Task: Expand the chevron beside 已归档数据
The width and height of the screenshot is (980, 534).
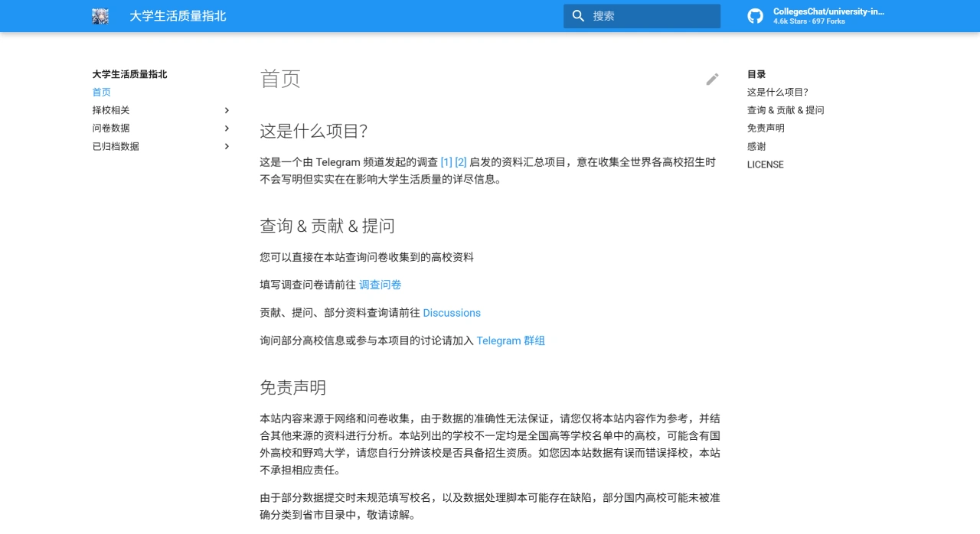Action: pyautogui.click(x=227, y=146)
